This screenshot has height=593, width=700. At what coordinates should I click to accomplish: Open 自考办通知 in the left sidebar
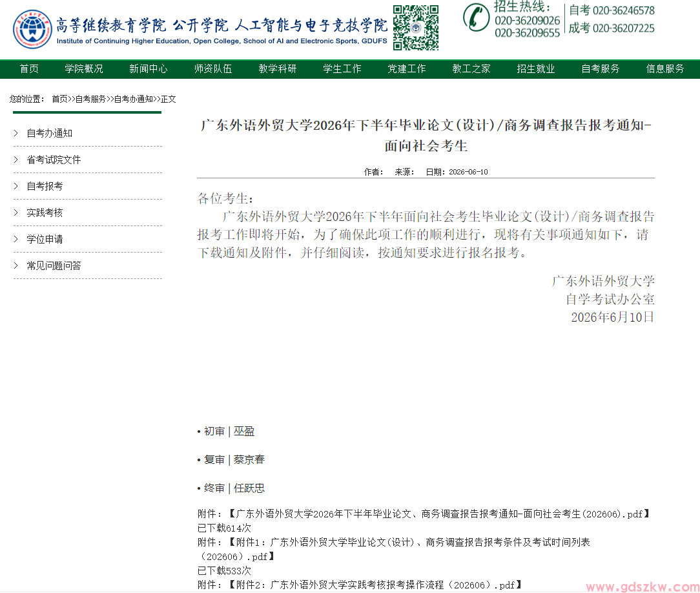pyautogui.click(x=50, y=134)
